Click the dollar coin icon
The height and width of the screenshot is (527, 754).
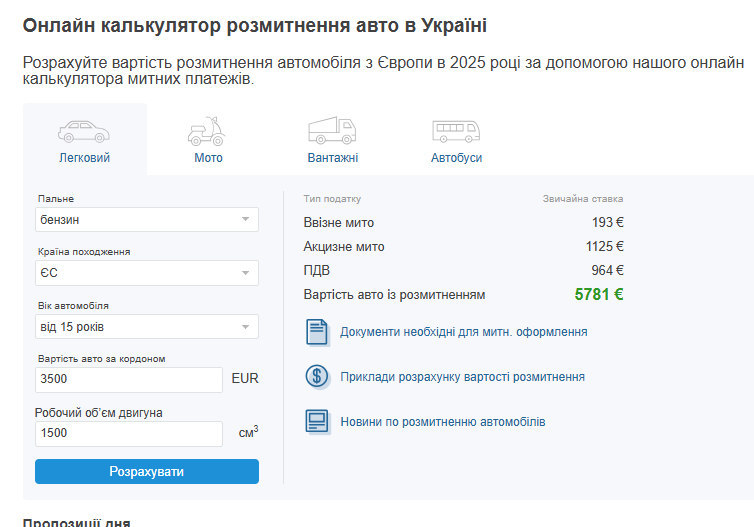pos(317,377)
